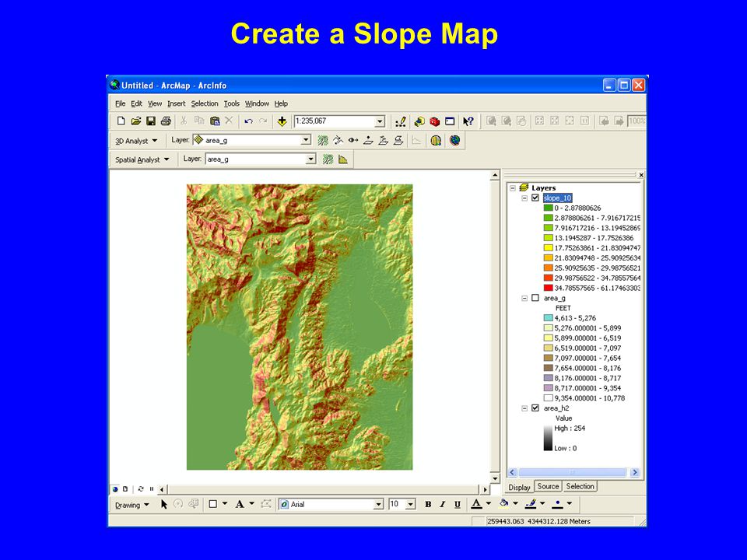Pick the rectangle drawing tool
This screenshot has width=747, height=560.
213,504
